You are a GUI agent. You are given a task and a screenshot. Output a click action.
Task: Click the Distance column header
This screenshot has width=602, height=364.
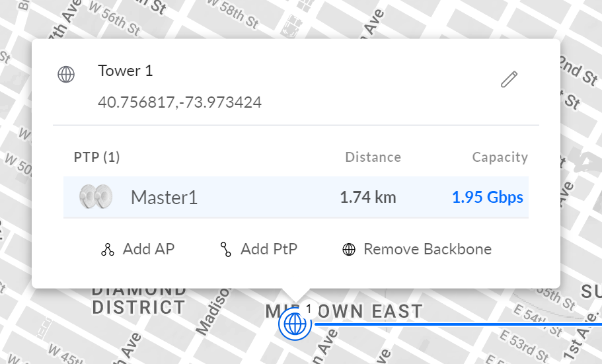373,157
